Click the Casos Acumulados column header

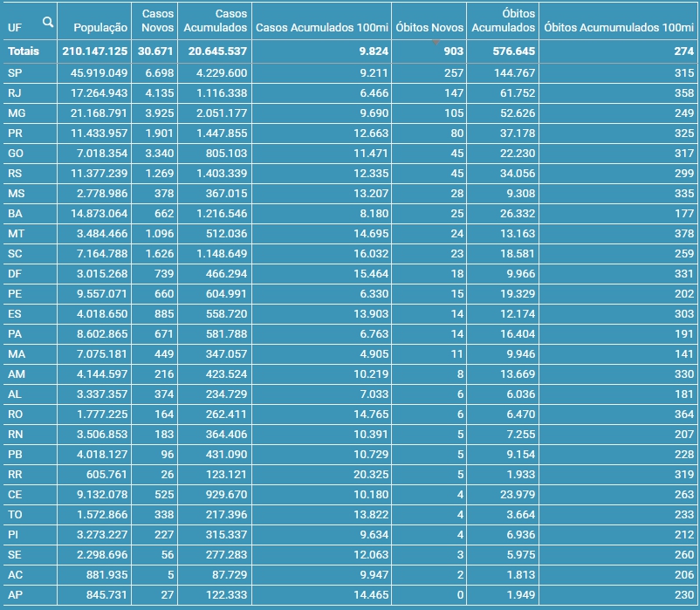[x=218, y=21]
